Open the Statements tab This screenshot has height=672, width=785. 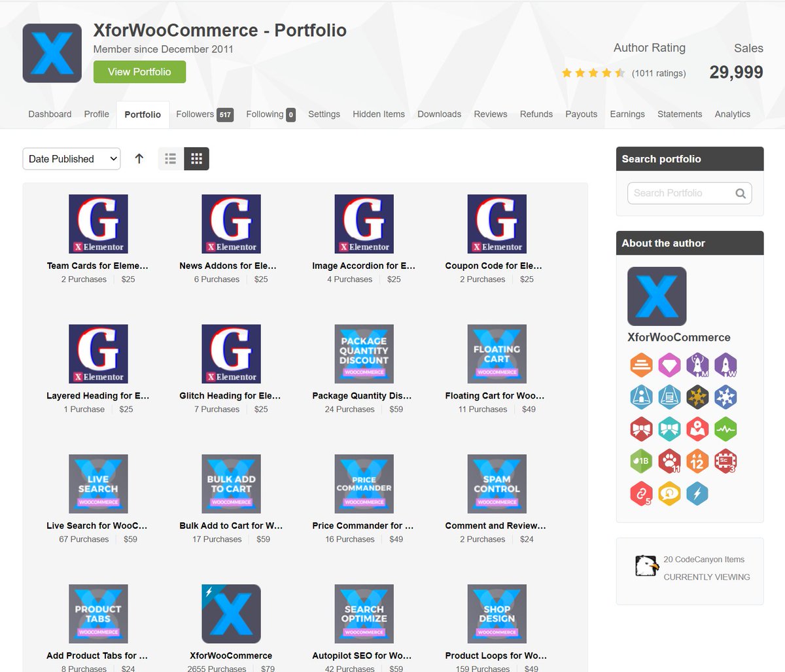click(x=680, y=114)
